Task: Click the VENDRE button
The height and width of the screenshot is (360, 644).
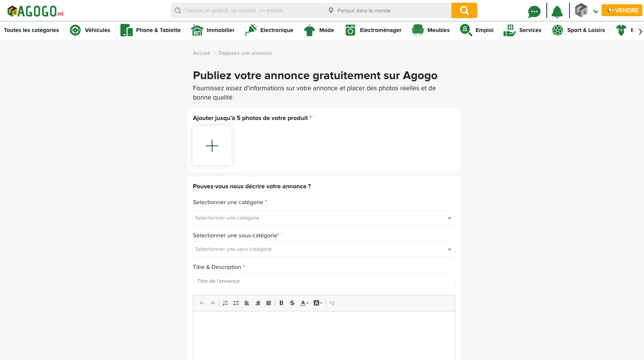Action: [622, 10]
